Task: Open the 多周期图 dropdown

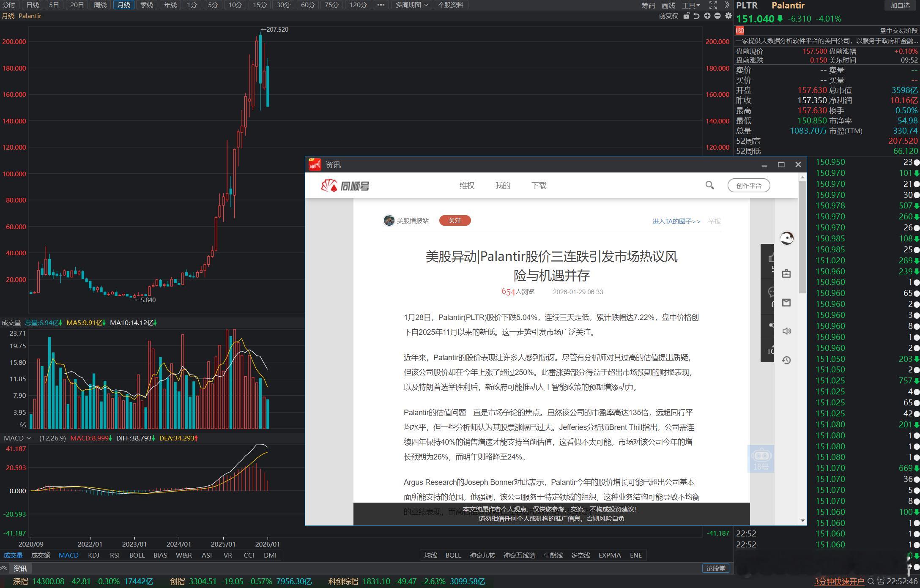Action: [x=411, y=5]
